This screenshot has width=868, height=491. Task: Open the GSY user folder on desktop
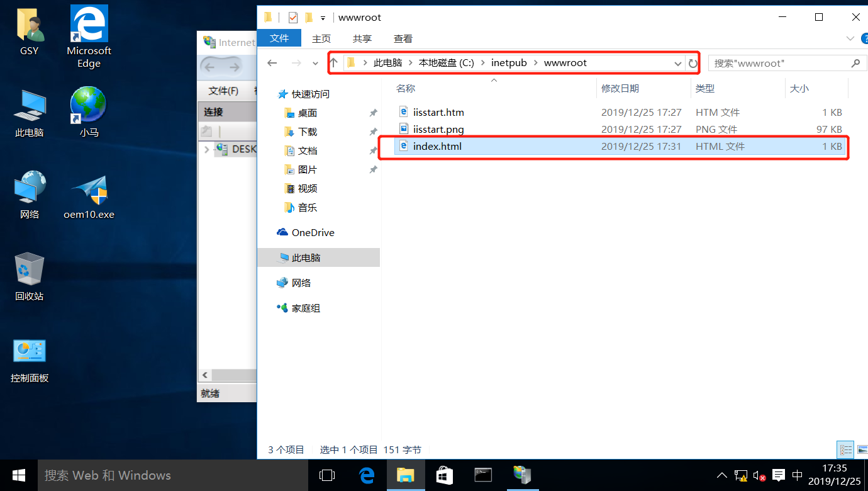click(29, 31)
